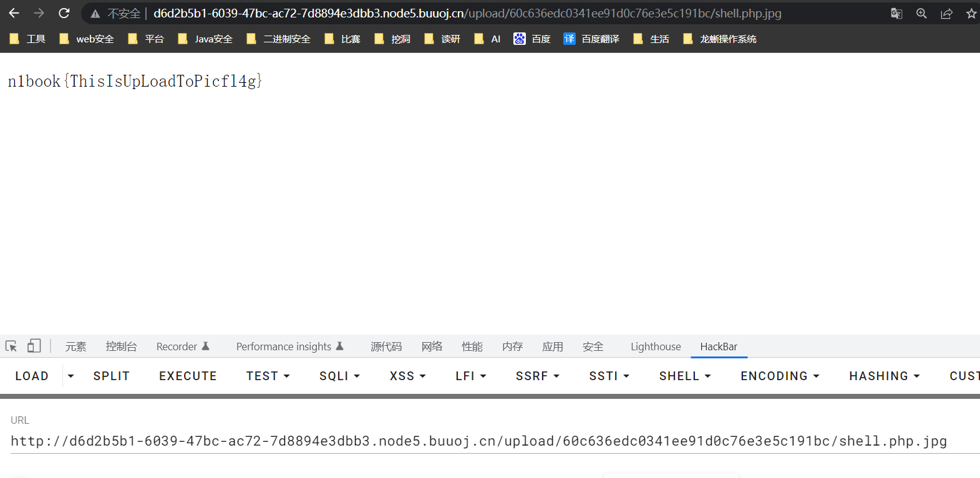Switch to the 控制台 tab
Screen dimensions: 980x478
[x=121, y=347]
